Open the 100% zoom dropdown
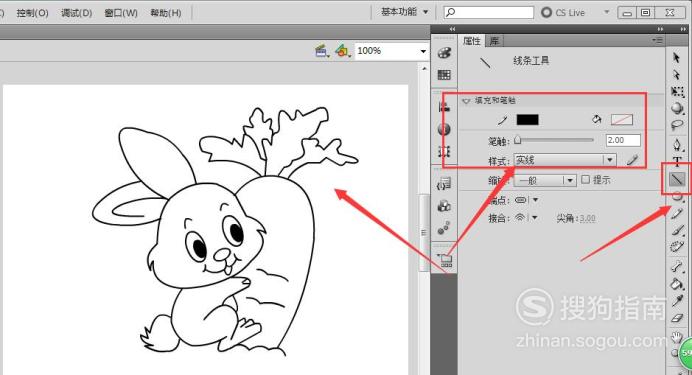Viewport: 692px width, 375px height. (391, 51)
